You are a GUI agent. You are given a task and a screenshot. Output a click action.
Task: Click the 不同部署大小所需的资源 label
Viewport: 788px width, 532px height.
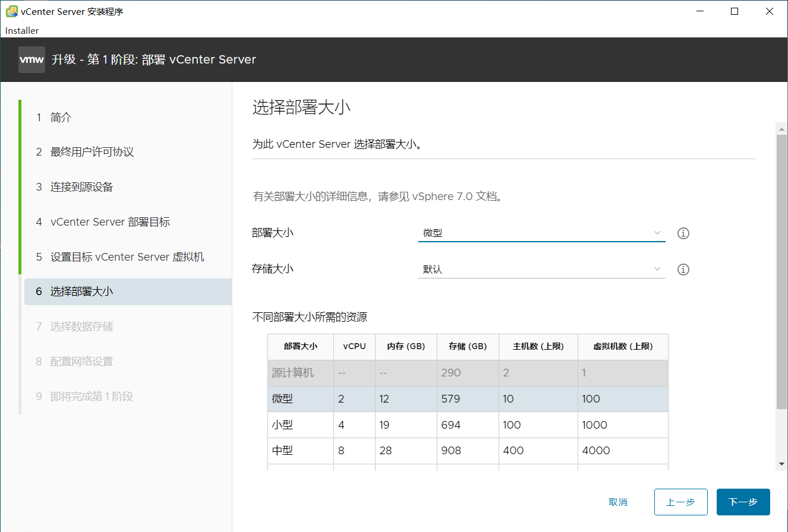(310, 317)
